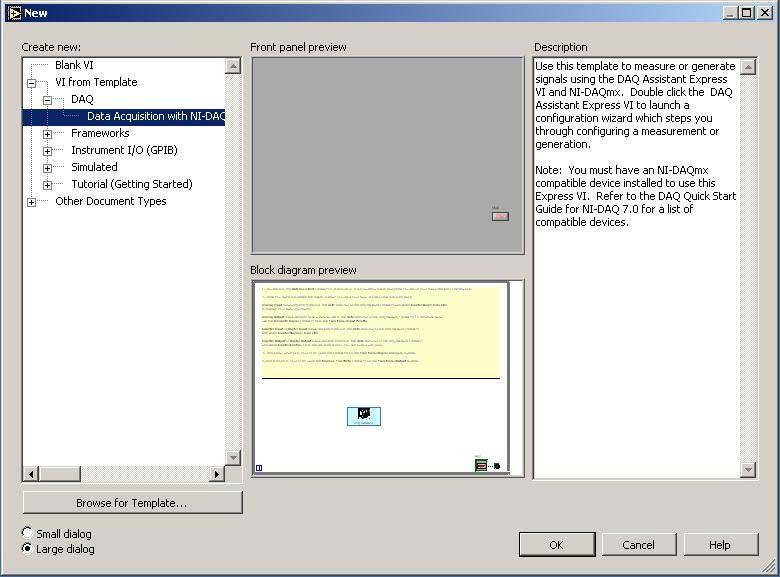Click tree list scroll down arrow
Image resolution: width=780 pixels, height=577 pixels.
233,458
